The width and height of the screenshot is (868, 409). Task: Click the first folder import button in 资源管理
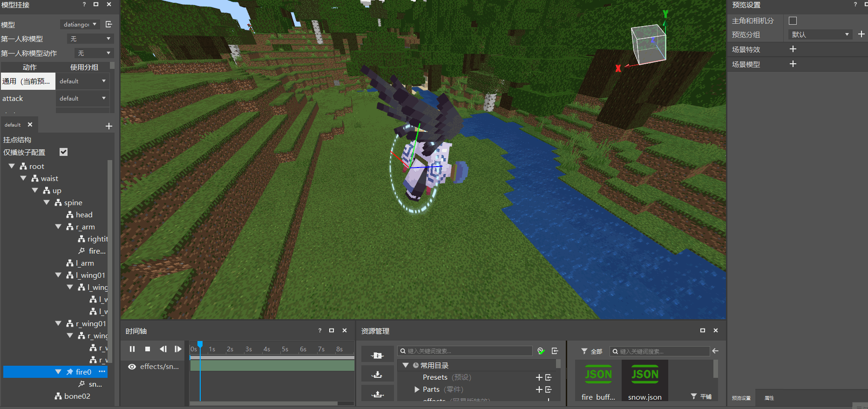pyautogui.click(x=378, y=355)
